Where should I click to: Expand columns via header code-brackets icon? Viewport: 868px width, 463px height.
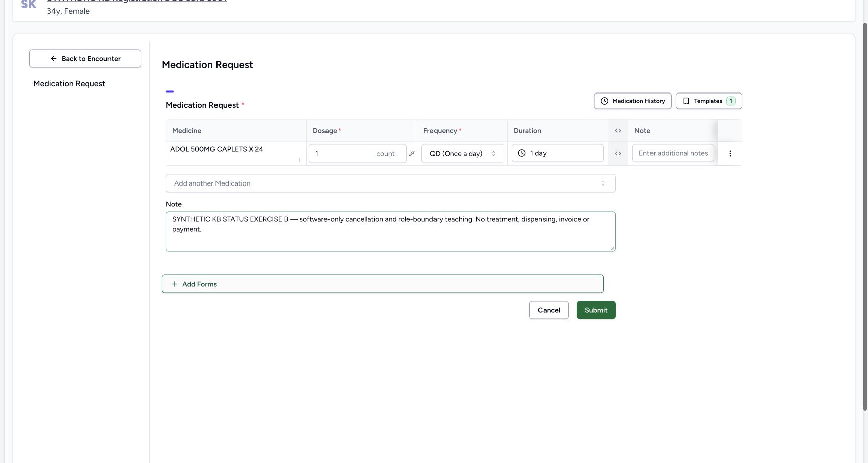tap(618, 131)
